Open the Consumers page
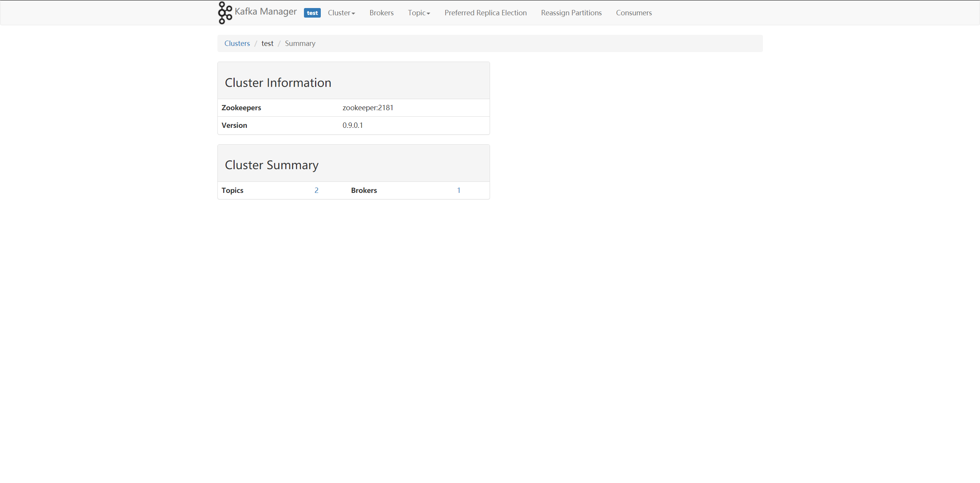 pyautogui.click(x=634, y=13)
